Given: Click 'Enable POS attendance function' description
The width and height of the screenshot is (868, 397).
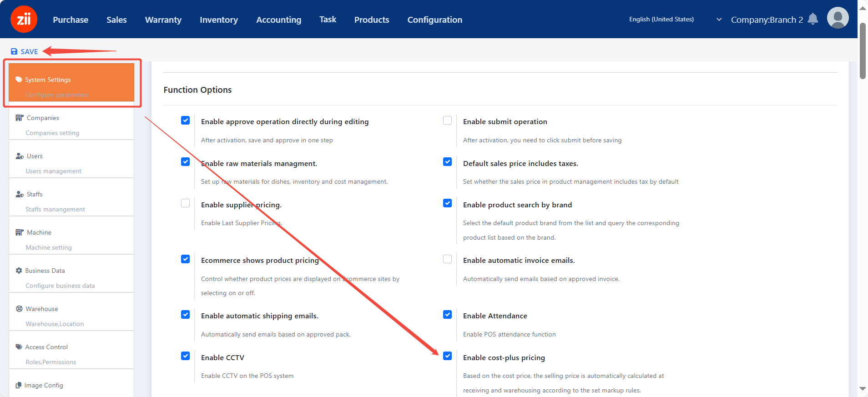Looking at the screenshot, I should click(x=510, y=334).
